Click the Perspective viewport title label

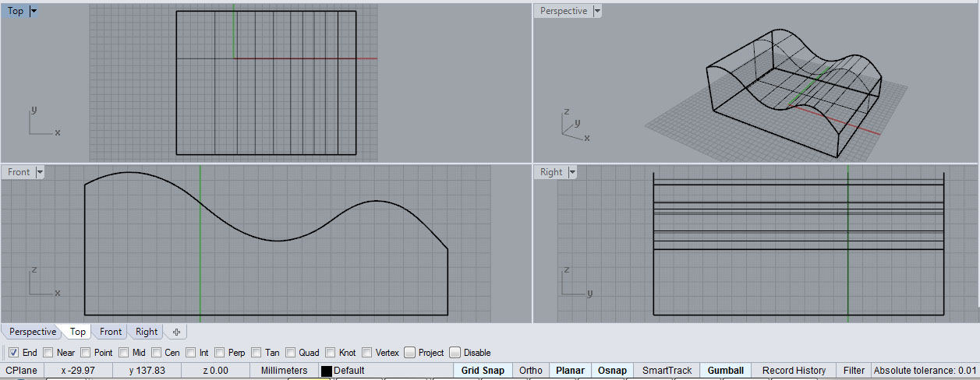(564, 11)
